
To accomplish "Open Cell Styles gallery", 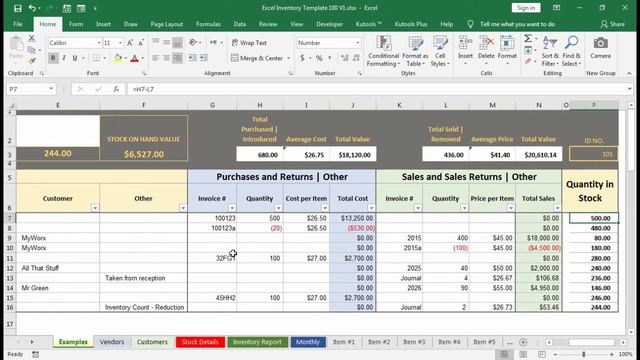I will click(440, 51).
